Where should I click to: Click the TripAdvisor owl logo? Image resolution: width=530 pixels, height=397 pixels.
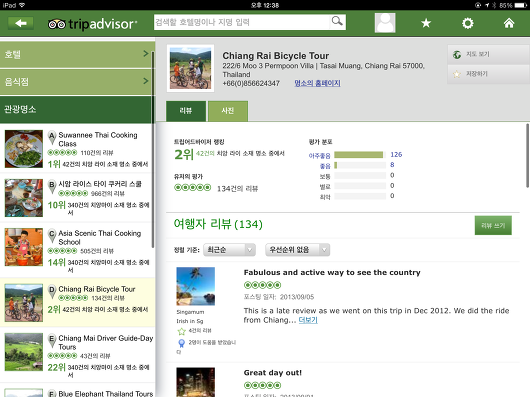point(56,24)
